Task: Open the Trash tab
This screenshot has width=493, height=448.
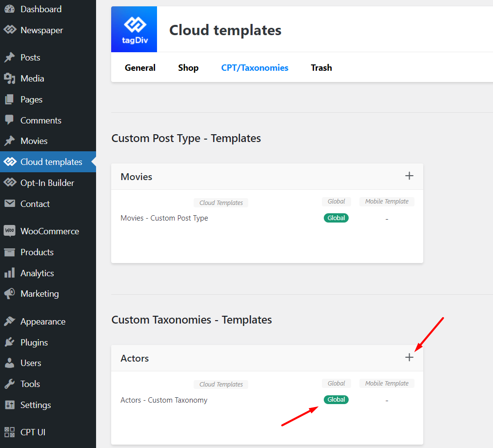Action: point(321,68)
